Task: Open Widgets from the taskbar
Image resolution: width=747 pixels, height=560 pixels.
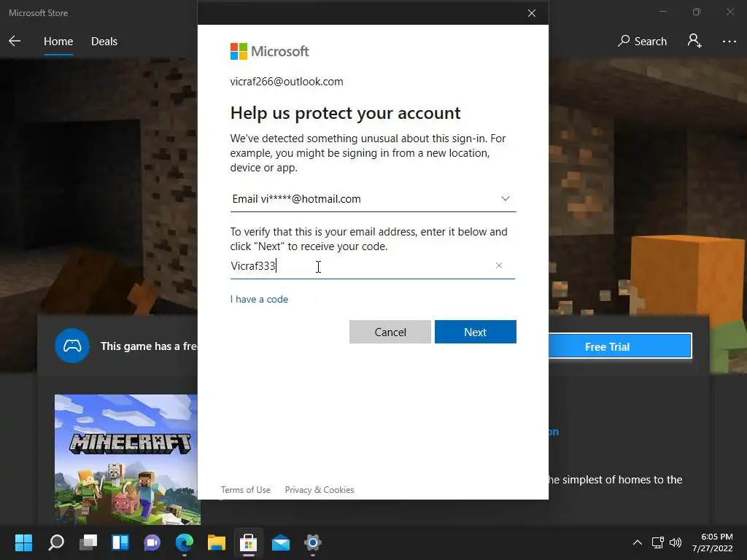Action: point(120,542)
